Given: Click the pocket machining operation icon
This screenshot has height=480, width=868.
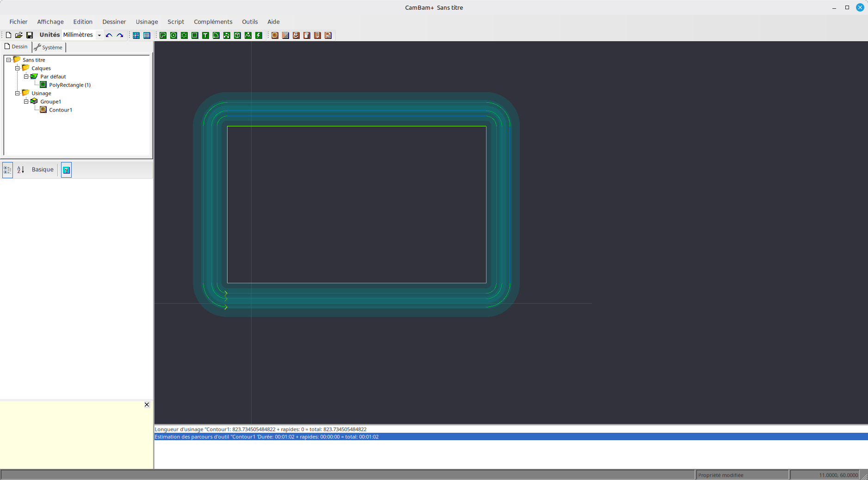Looking at the screenshot, I should point(285,35).
